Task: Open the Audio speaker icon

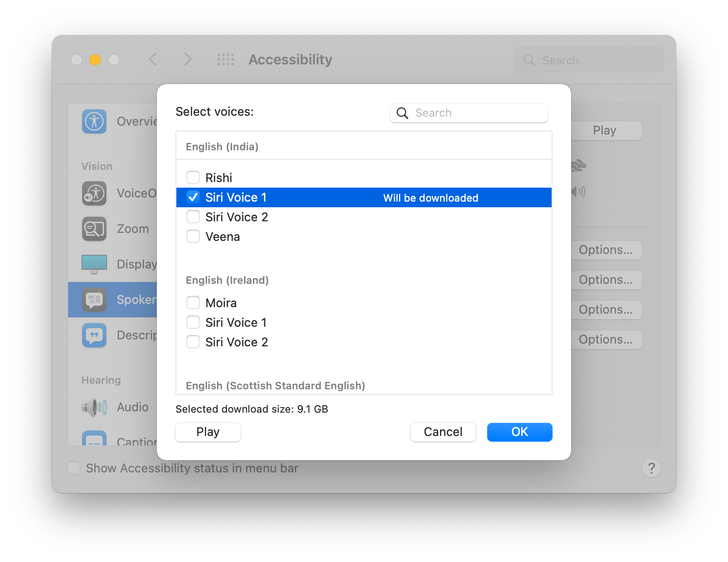Action: (94, 407)
